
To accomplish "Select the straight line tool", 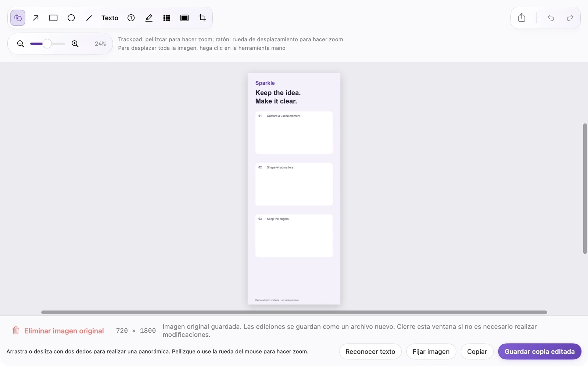I will tap(89, 18).
